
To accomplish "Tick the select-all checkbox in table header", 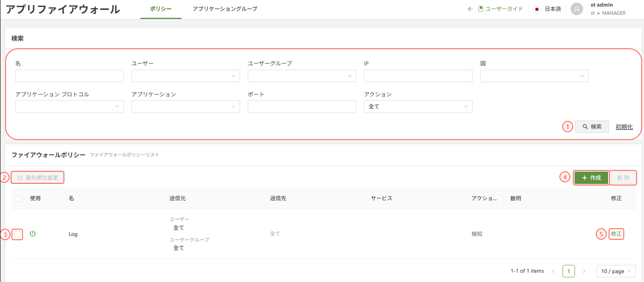I will pos(17,199).
